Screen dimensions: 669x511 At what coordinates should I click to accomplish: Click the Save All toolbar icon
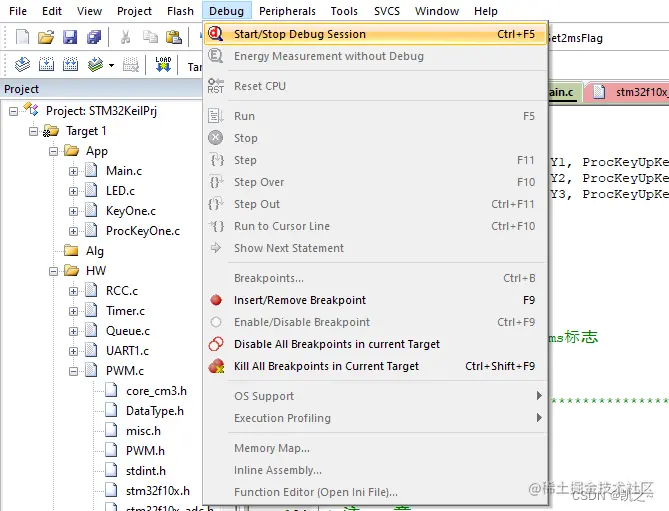tap(94, 37)
